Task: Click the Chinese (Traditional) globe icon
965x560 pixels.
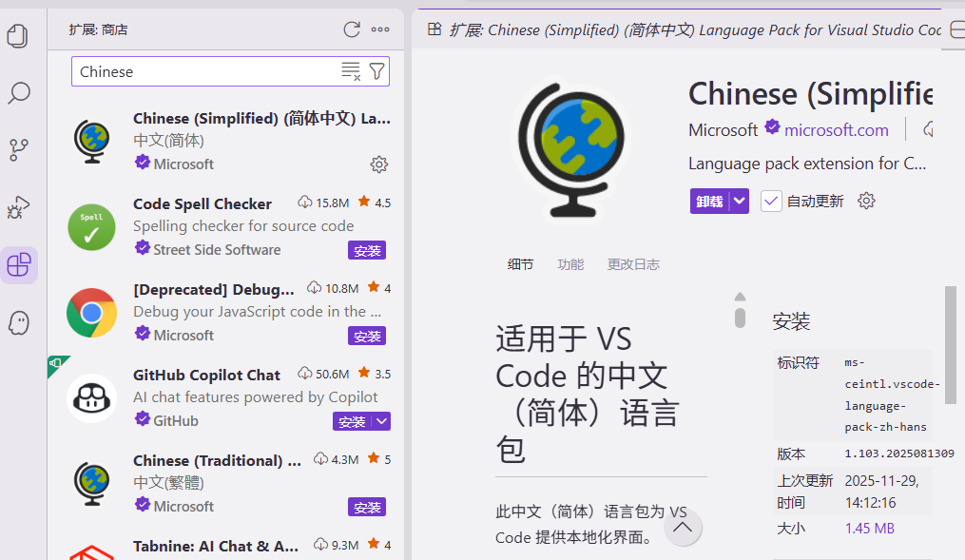Action: point(91,484)
